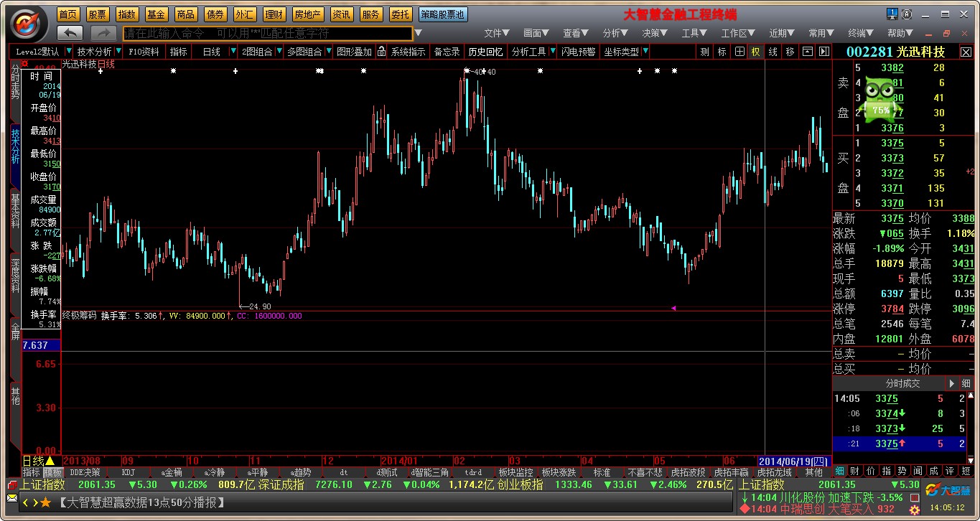
Task: Select the 板块监控 indicator tab
Action: tap(515, 472)
